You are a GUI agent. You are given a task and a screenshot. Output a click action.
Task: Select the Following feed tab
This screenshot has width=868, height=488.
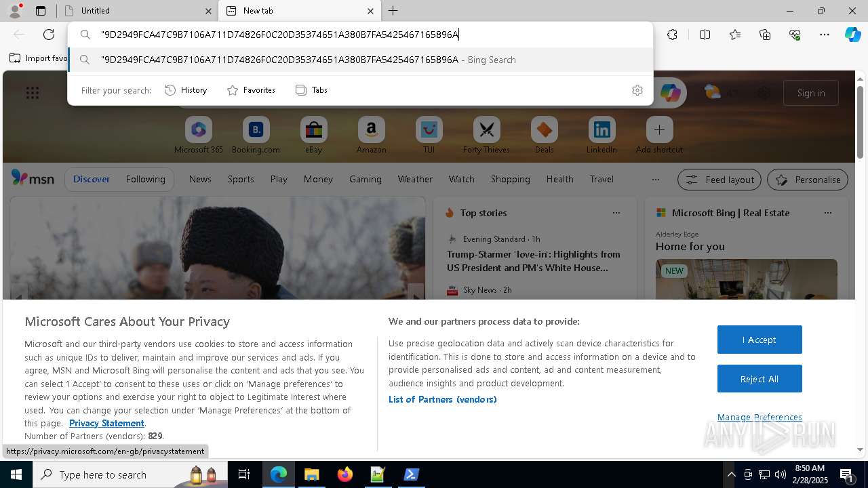[x=146, y=179]
